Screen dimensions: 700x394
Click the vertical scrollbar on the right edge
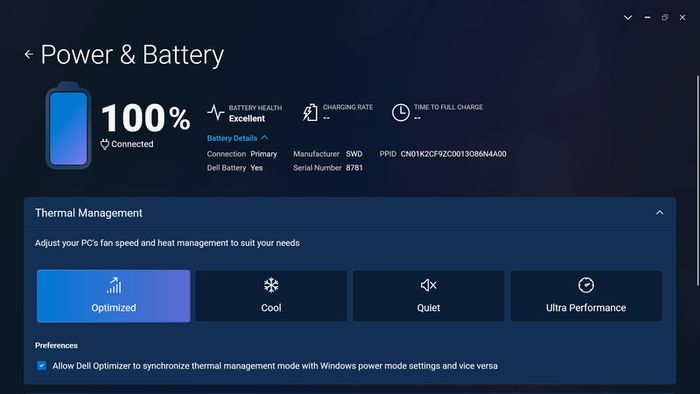pyautogui.click(x=698, y=181)
